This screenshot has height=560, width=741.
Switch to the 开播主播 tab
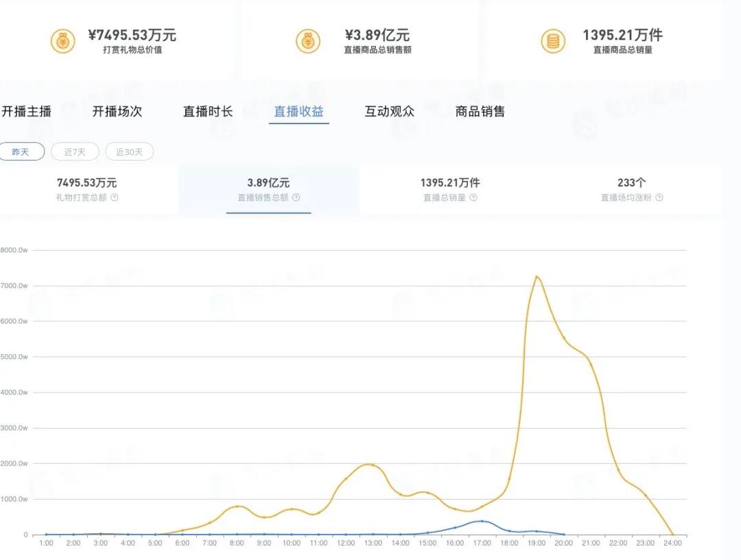pos(30,111)
